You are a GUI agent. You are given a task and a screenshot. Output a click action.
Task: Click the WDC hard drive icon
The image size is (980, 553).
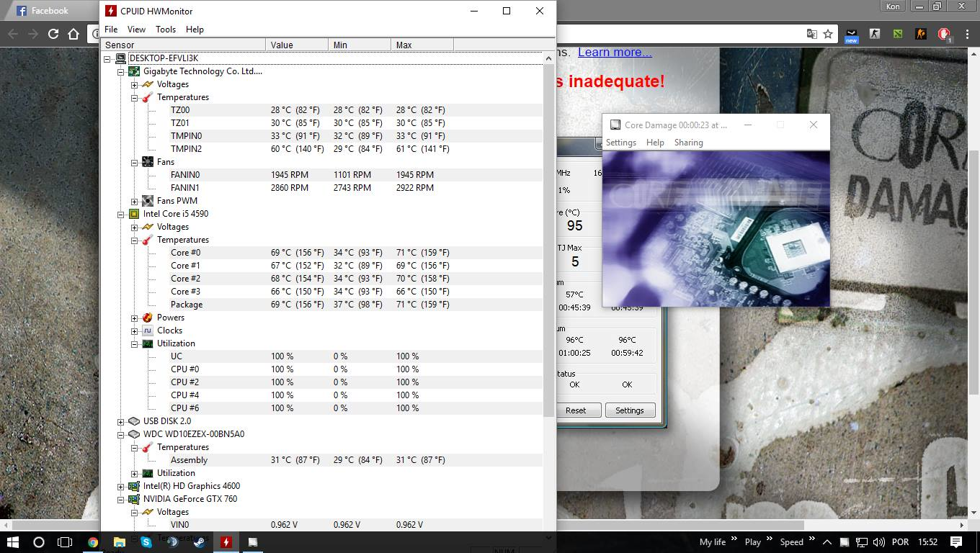point(134,434)
